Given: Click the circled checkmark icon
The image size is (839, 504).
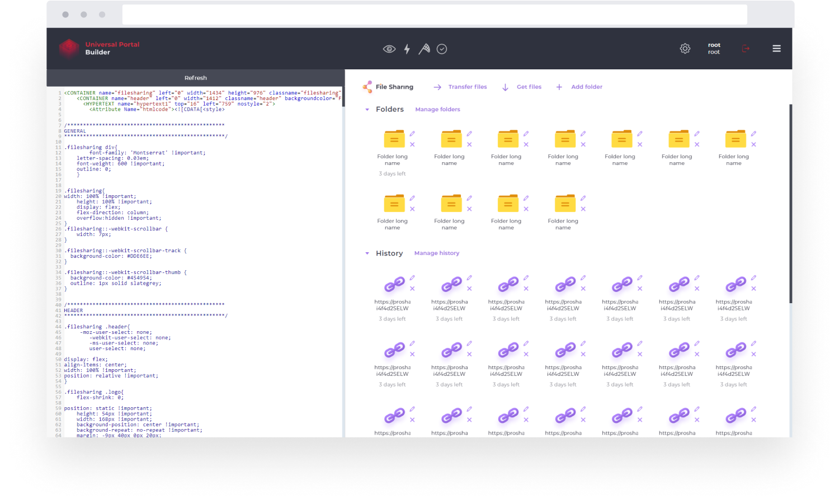Looking at the screenshot, I should click(x=442, y=49).
